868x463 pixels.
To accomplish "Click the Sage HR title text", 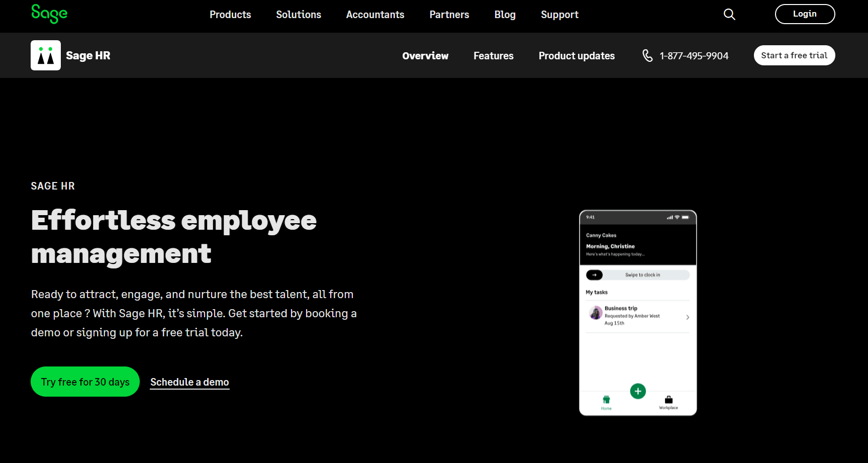I will click(x=88, y=55).
